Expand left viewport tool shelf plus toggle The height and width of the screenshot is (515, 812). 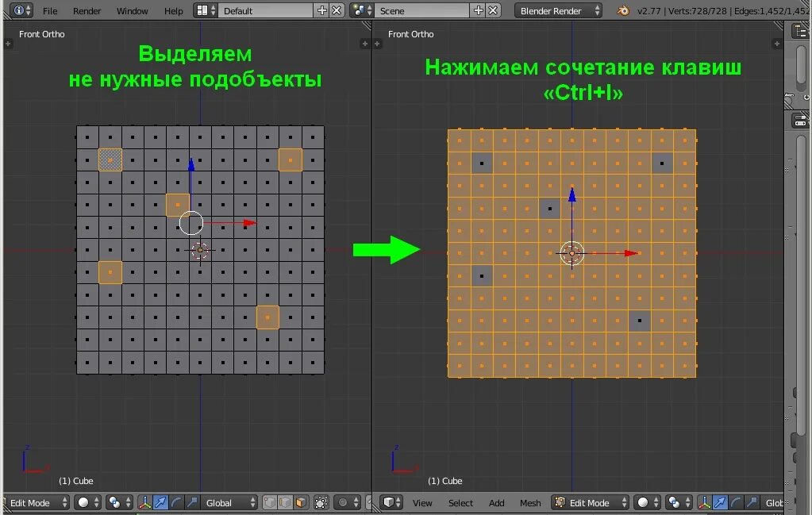tap(8, 44)
